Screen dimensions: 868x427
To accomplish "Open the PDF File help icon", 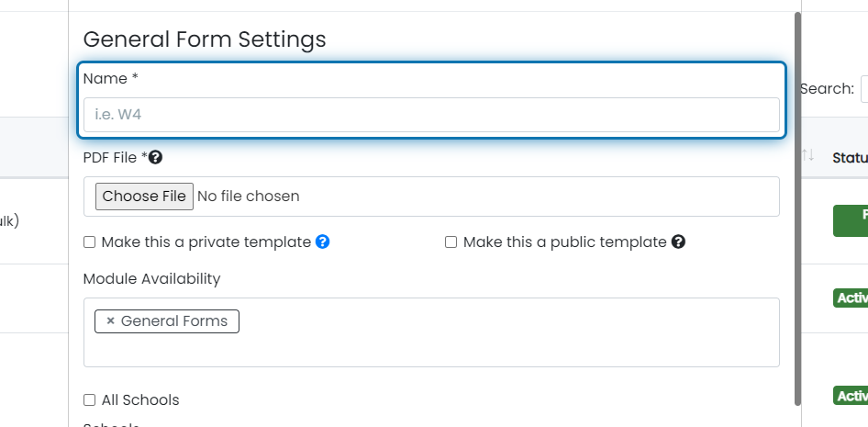I will coord(156,158).
